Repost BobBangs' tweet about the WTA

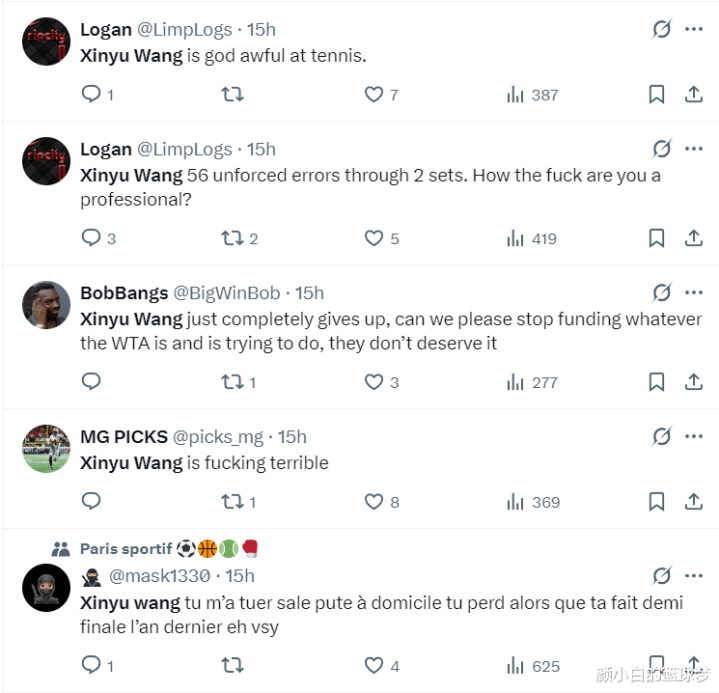click(x=232, y=382)
